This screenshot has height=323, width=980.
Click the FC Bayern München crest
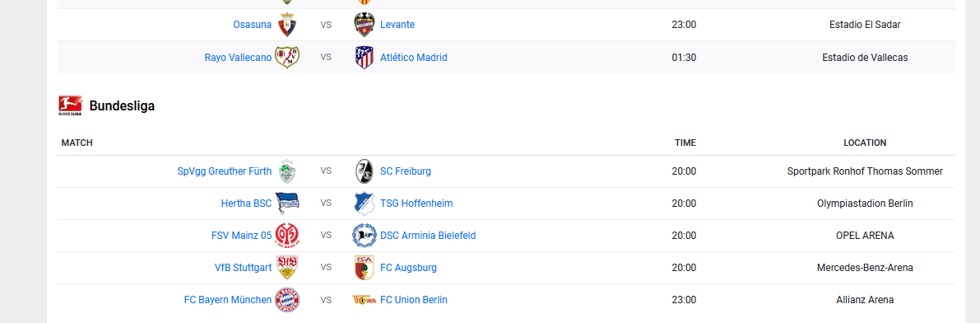[287, 300]
